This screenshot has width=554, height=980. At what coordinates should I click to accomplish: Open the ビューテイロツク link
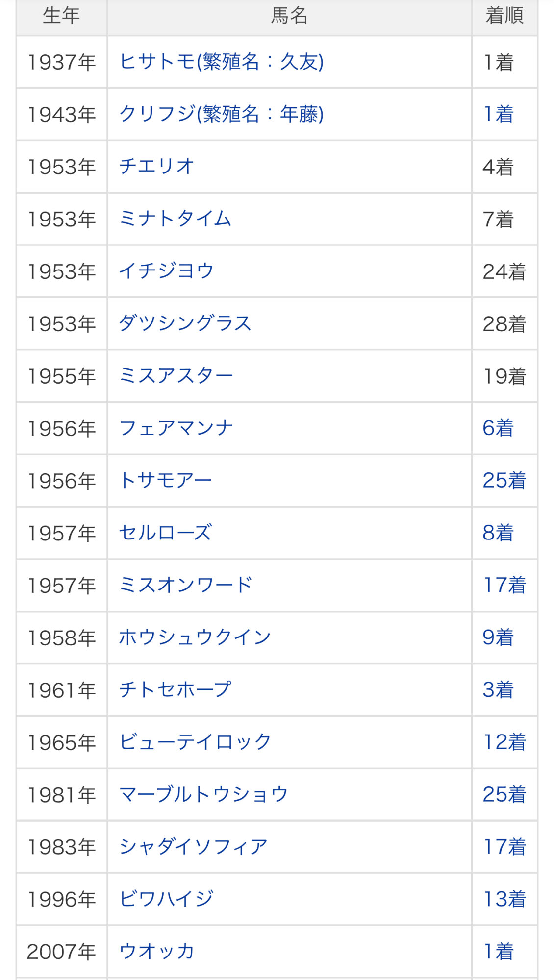(195, 742)
